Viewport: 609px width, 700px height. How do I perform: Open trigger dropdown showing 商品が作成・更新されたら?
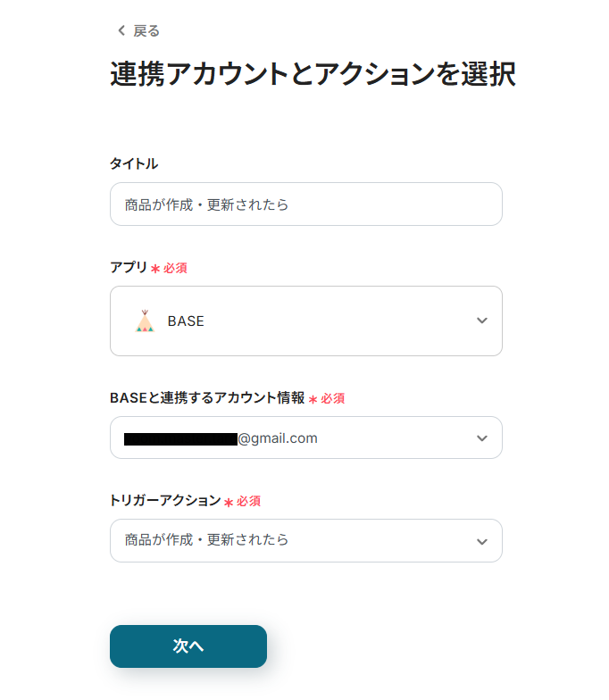click(x=207, y=540)
